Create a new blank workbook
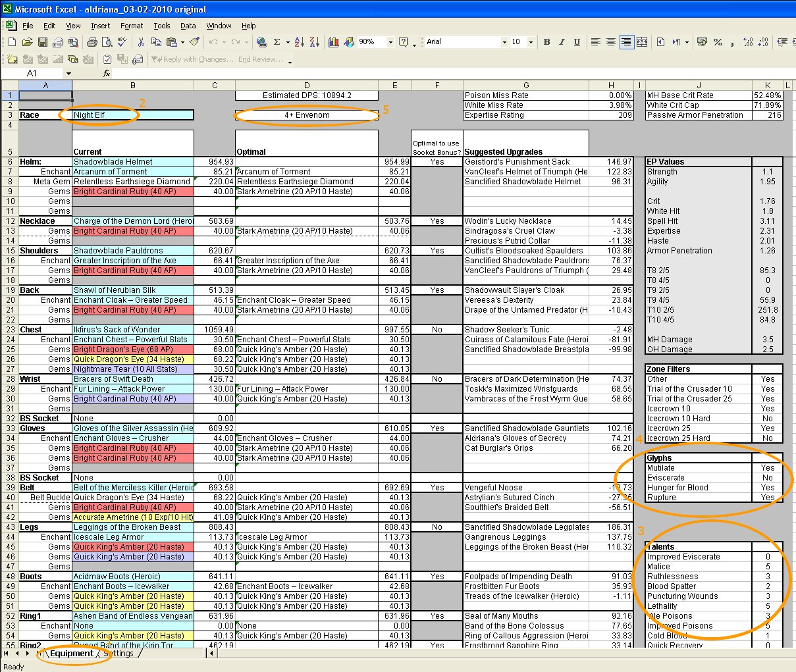 tap(12, 42)
